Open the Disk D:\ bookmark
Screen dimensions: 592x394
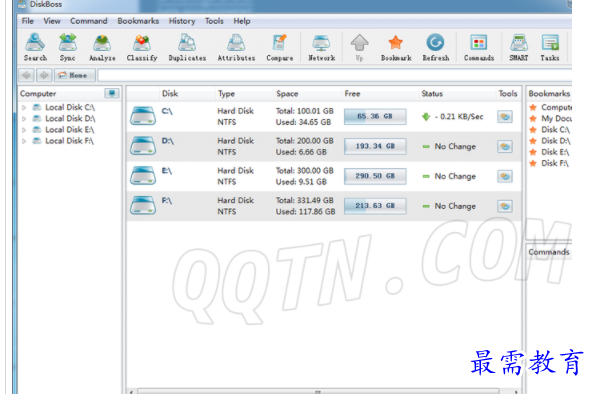(x=550, y=141)
